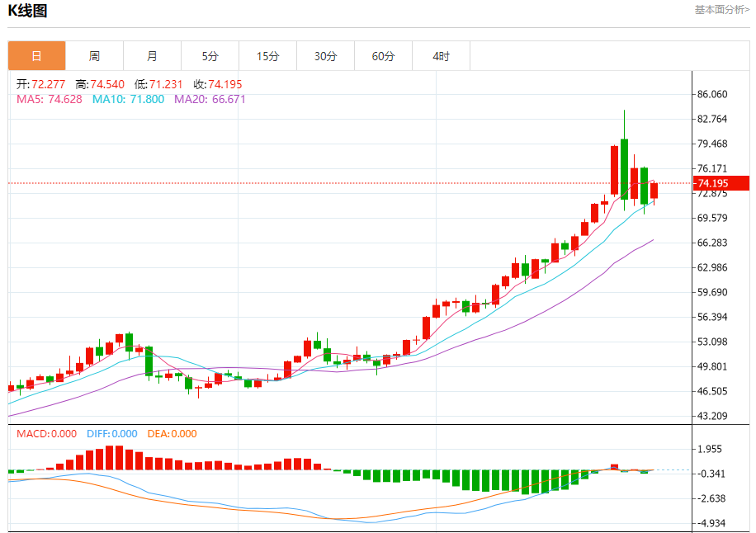Click the 76.171 price axis label
Screen dimensions: 756x533
pyautogui.click(x=712, y=168)
